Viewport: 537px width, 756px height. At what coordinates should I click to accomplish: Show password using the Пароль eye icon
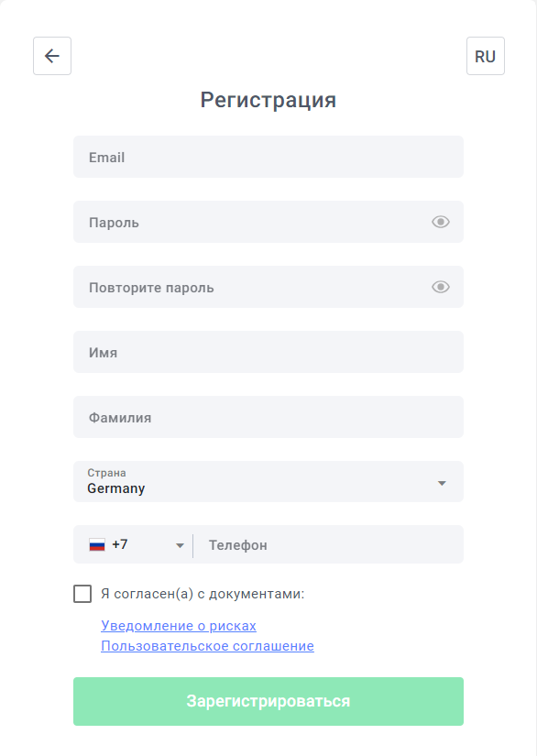[x=441, y=222]
